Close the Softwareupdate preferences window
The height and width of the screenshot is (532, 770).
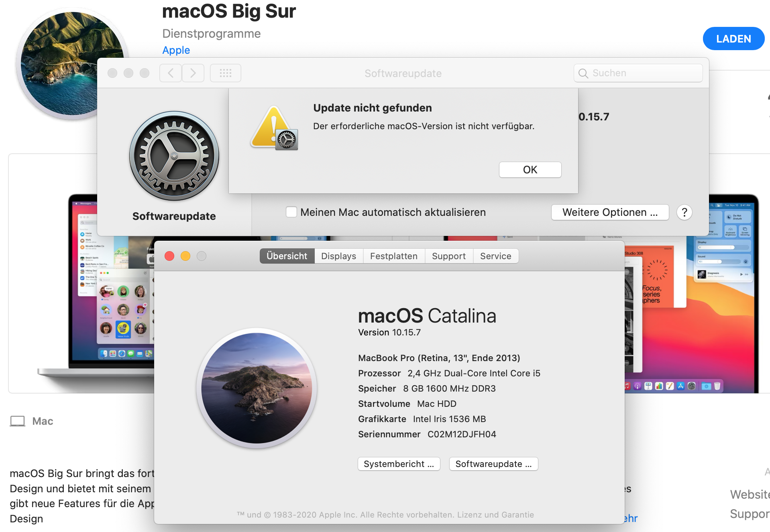pos(112,73)
